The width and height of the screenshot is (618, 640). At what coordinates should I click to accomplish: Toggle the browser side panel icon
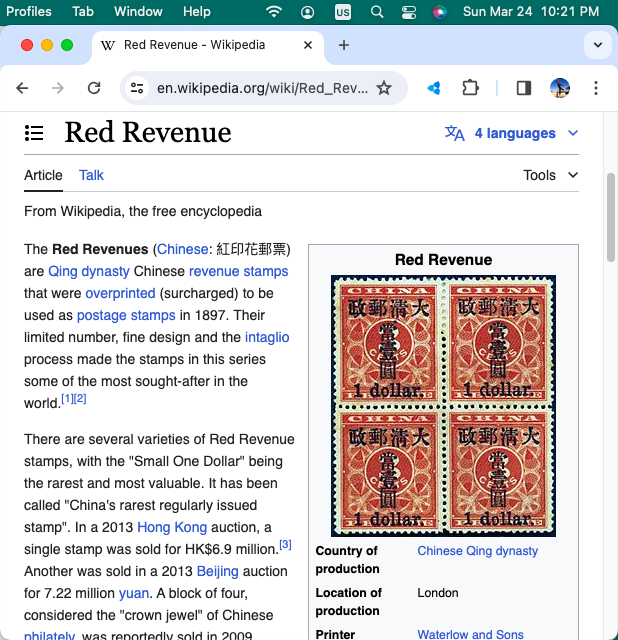(523, 88)
